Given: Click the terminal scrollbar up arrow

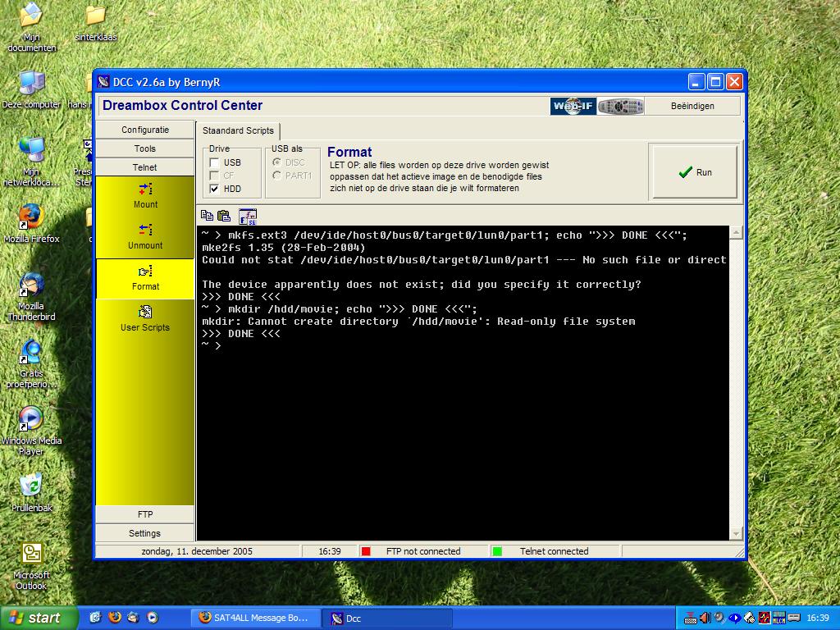Looking at the screenshot, I should point(736,232).
